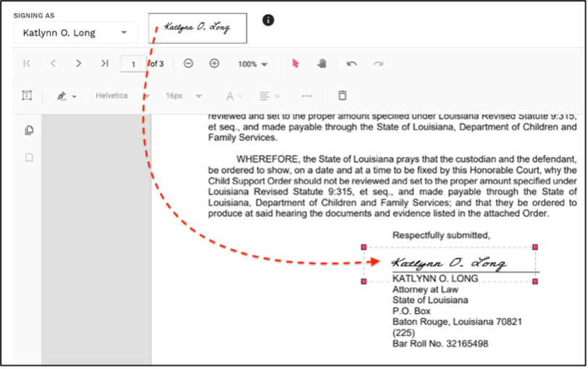This screenshot has width=588, height=369.
Task: Click the 'Respectfully submitted,' text
Action: [x=442, y=235]
